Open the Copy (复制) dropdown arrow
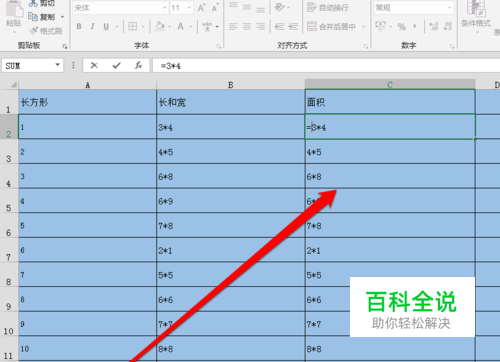Screen dimensions: 500x362 point(62,17)
